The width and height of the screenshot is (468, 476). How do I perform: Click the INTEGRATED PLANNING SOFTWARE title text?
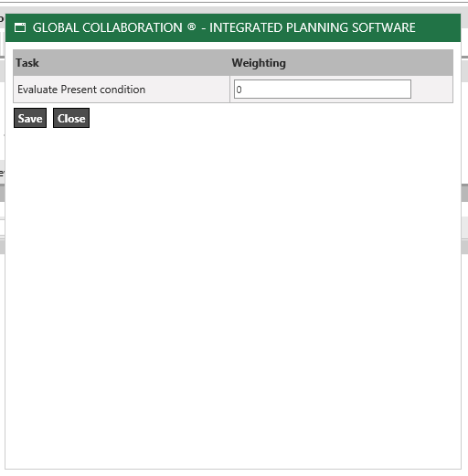coord(313,27)
